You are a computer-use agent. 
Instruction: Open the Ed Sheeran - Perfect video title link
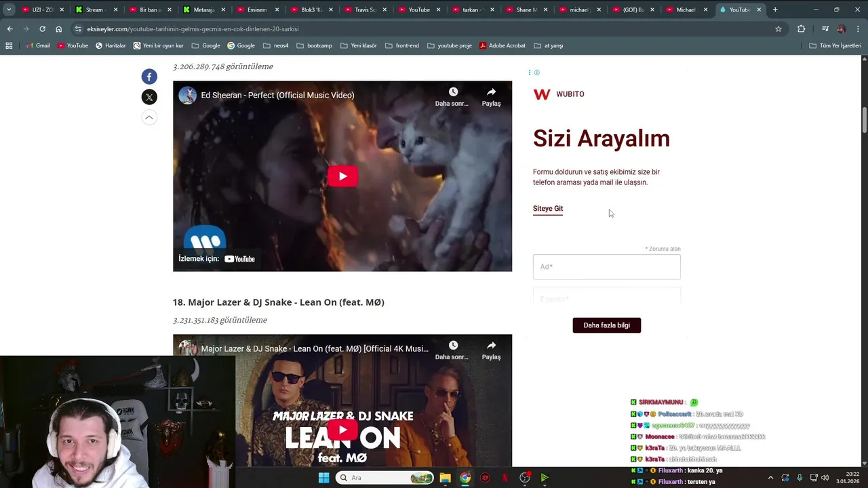coord(277,96)
